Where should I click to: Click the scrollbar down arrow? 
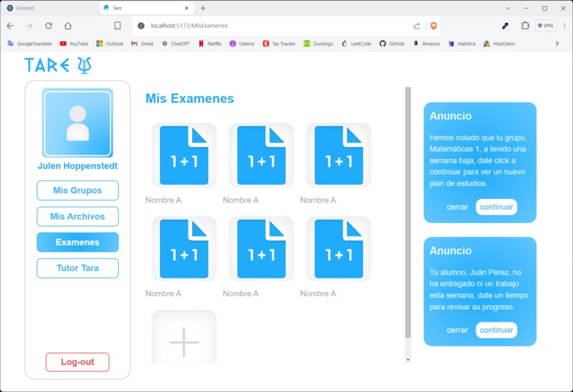pyautogui.click(x=408, y=360)
